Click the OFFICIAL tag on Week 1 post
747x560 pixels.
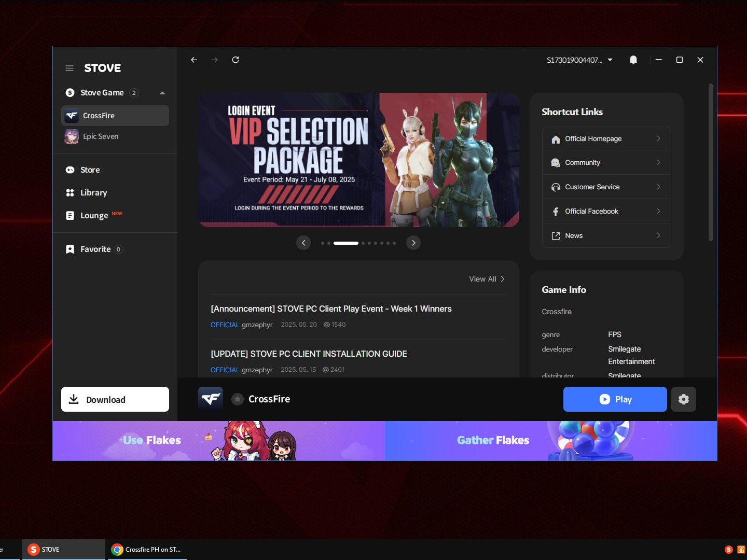(x=225, y=325)
